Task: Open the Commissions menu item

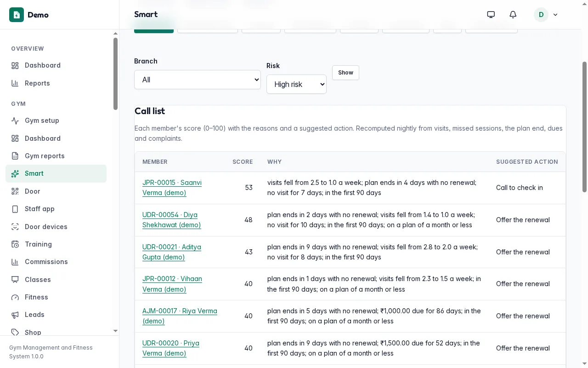Action: click(56, 262)
